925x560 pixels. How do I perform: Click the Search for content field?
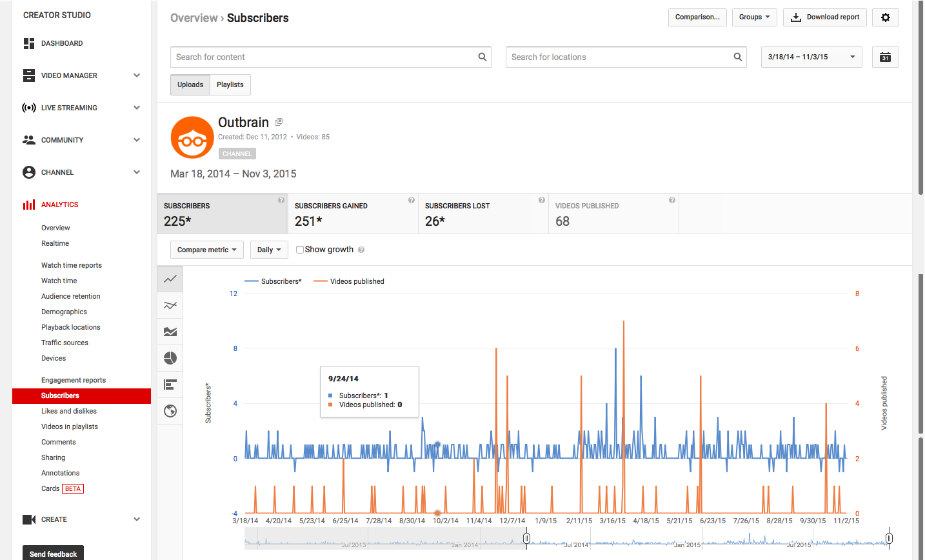coord(323,57)
